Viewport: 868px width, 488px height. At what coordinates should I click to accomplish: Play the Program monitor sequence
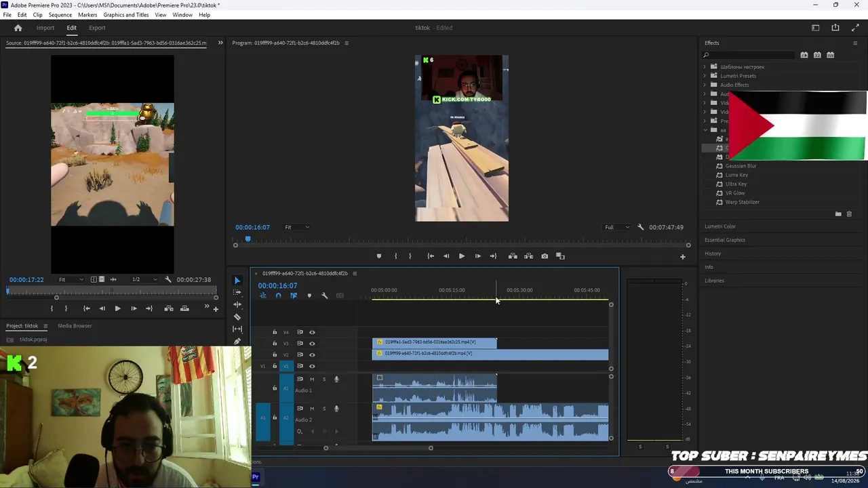click(462, 256)
